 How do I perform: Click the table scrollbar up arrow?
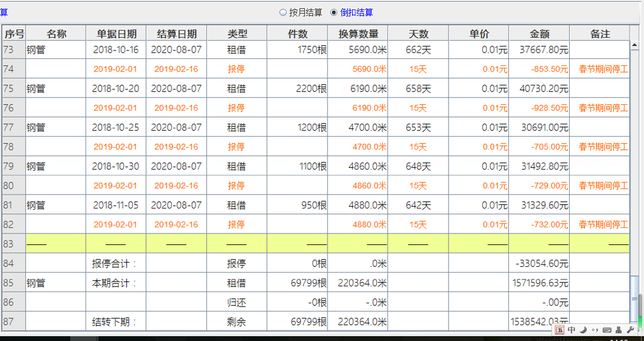[x=634, y=45]
